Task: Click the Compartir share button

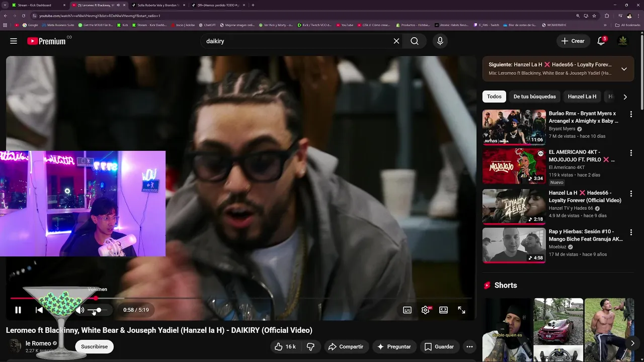Action: [346, 347]
